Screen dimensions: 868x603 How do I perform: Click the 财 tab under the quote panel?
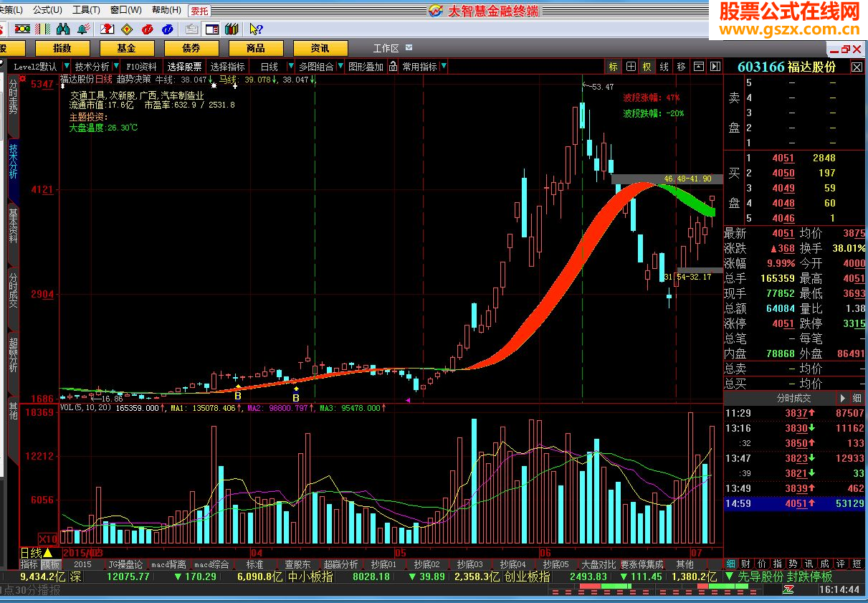[x=745, y=564]
